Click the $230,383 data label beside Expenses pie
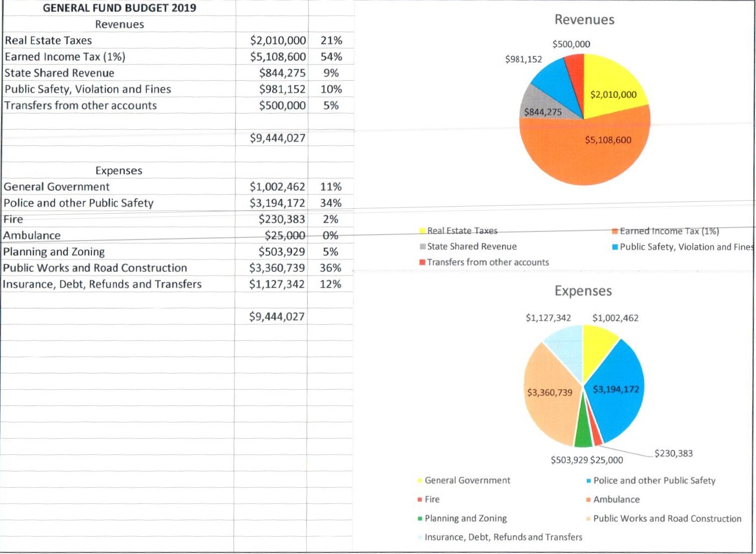The width and height of the screenshot is (756, 554). [673, 453]
